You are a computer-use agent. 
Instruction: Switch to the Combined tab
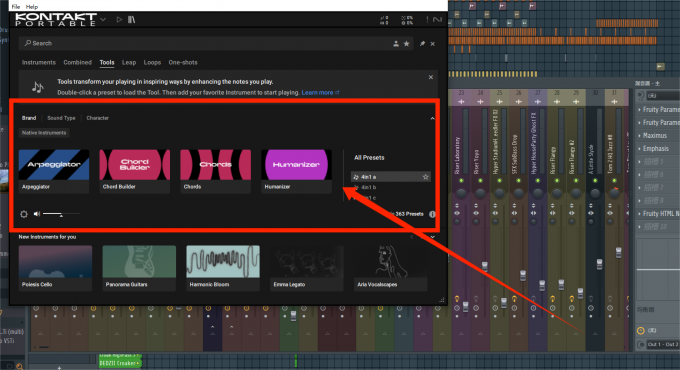[x=77, y=62]
